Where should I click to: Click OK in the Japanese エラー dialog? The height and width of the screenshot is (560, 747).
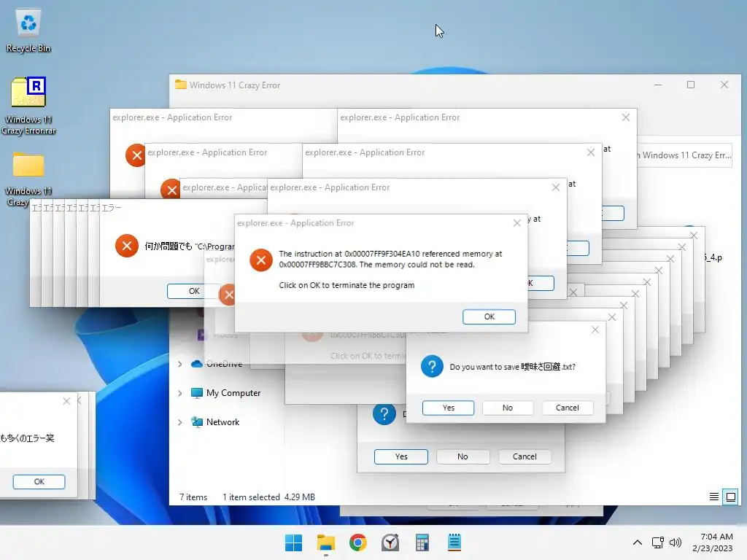(x=193, y=291)
